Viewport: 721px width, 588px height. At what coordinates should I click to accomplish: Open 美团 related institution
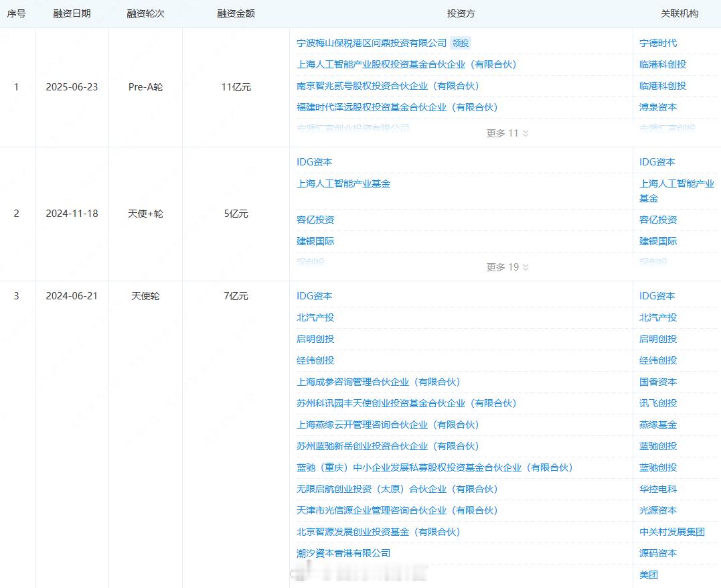coord(649,575)
